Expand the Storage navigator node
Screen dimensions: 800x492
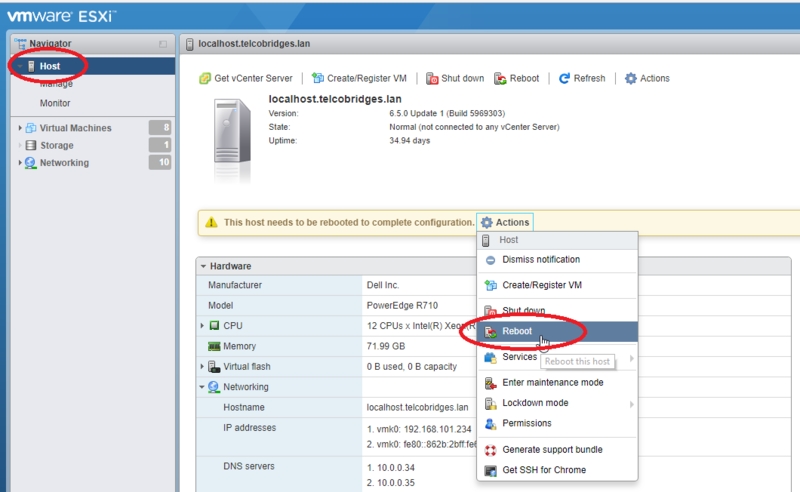pyautogui.click(x=20, y=145)
